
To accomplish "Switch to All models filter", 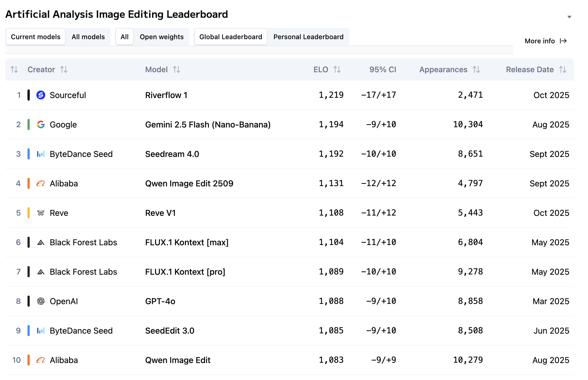I will tap(88, 37).
